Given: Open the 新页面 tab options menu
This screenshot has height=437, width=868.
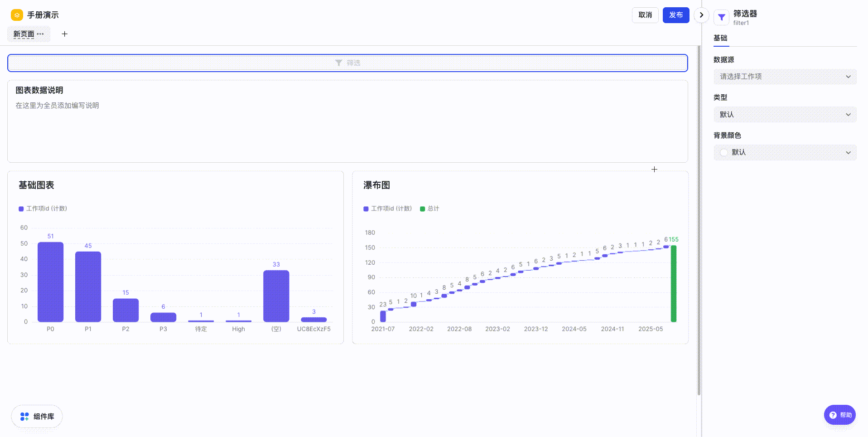Looking at the screenshot, I should [x=41, y=34].
